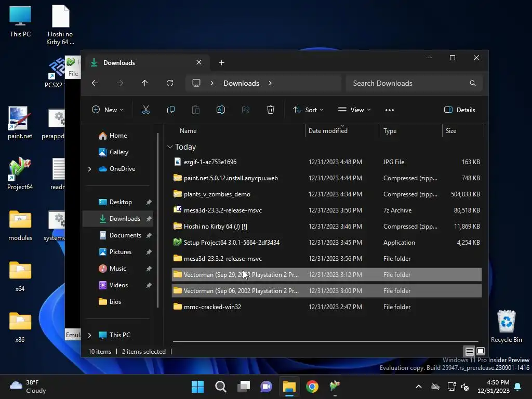This screenshot has width=532, height=399.
Task: Go up one folder level arrow
Action: 145,83
